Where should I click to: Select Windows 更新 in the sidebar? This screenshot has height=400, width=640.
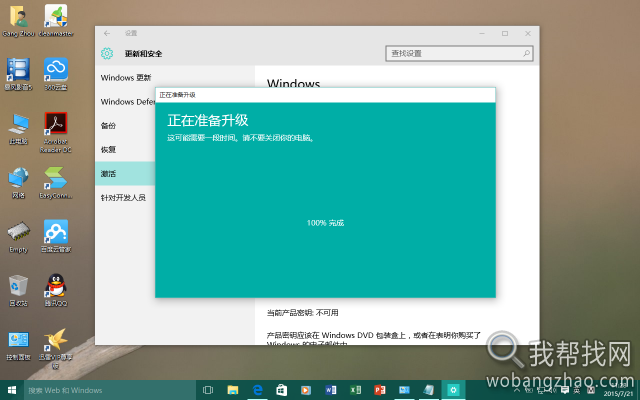click(x=125, y=78)
